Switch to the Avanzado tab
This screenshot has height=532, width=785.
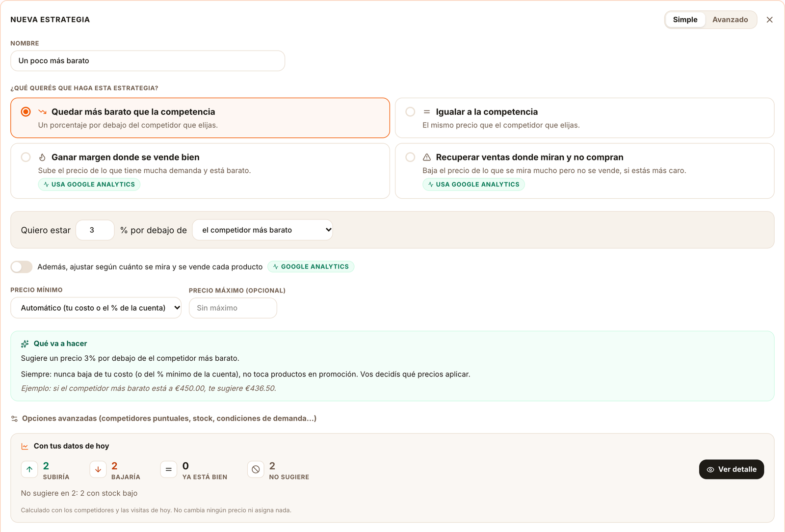pyautogui.click(x=730, y=20)
